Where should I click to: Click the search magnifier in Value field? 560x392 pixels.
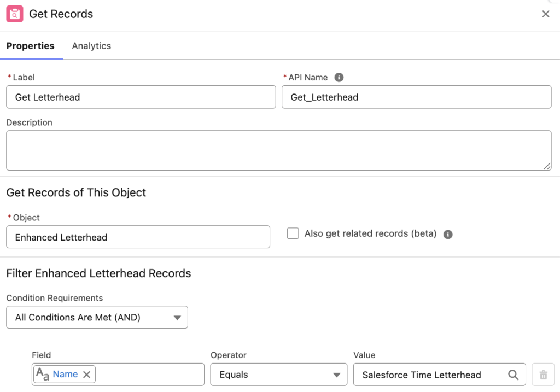point(513,375)
